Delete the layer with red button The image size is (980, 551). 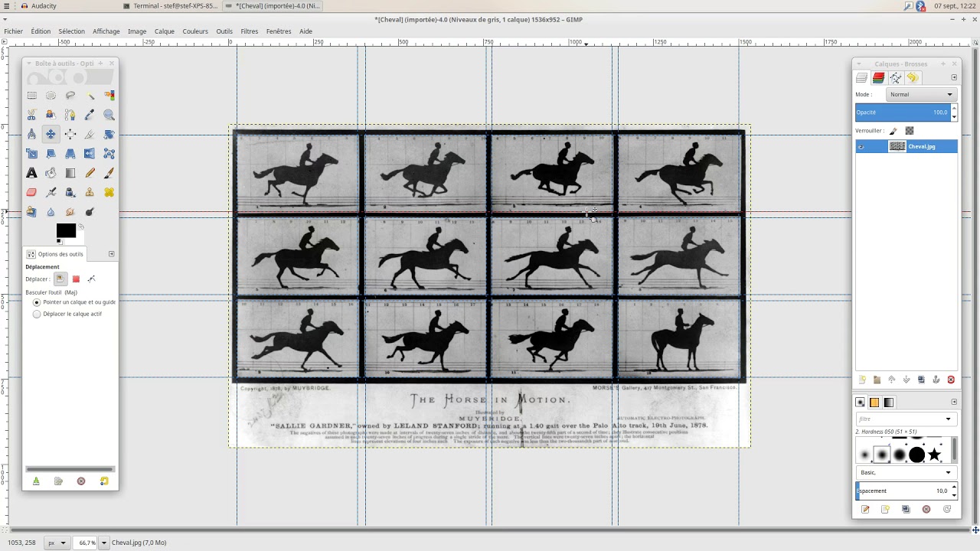pos(951,380)
